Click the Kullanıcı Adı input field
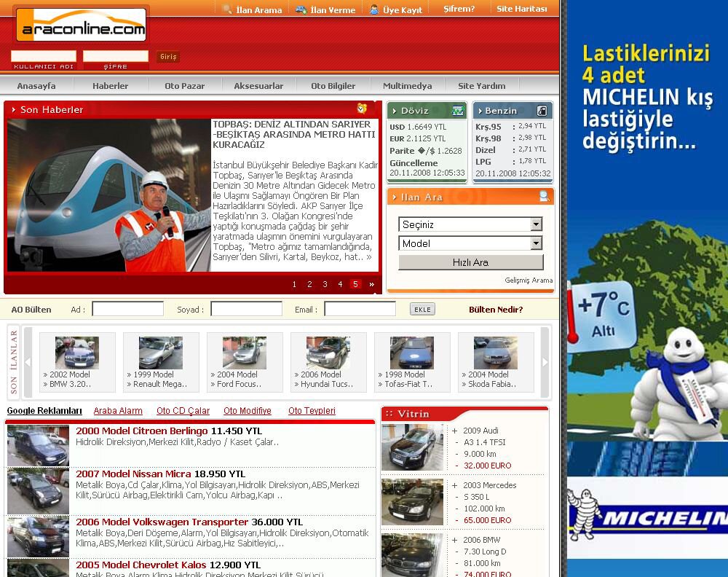728x577 pixels. pos(44,56)
